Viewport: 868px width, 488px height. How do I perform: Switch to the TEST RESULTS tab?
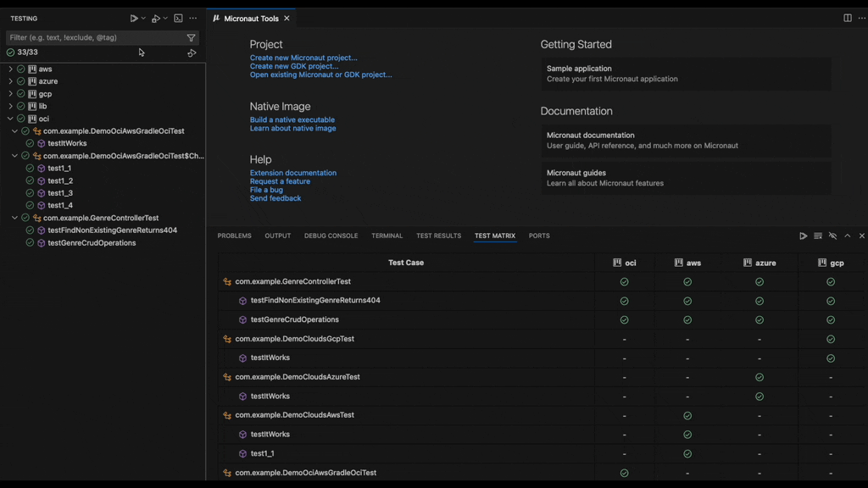(x=438, y=236)
